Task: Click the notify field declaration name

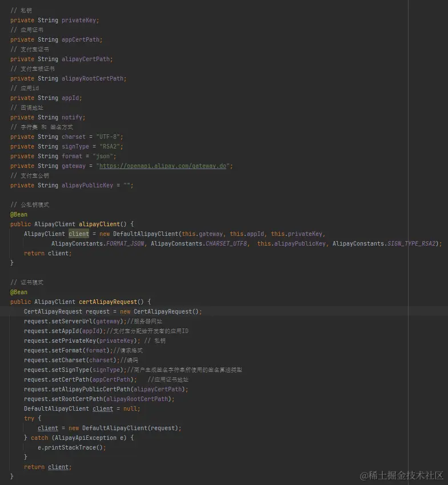Action: 72,118
